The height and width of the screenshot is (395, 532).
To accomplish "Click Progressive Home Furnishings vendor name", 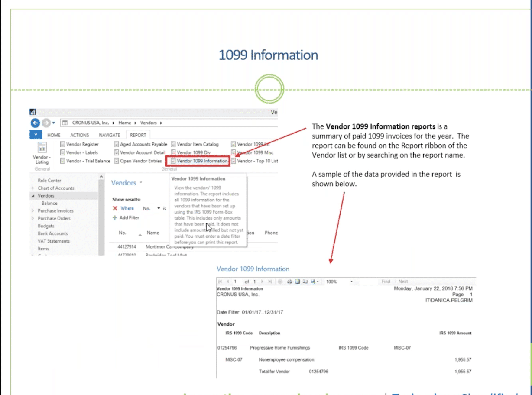I will (x=280, y=348).
